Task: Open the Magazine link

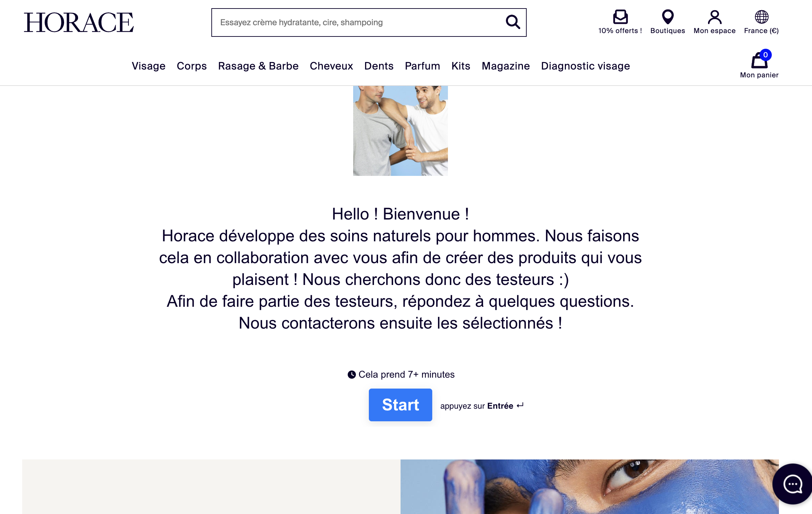Action: coord(506,66)
